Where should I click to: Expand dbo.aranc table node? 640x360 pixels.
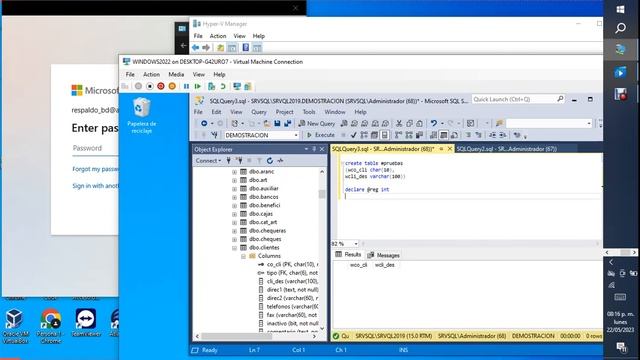pyautogui.click(x=234, y=172)
